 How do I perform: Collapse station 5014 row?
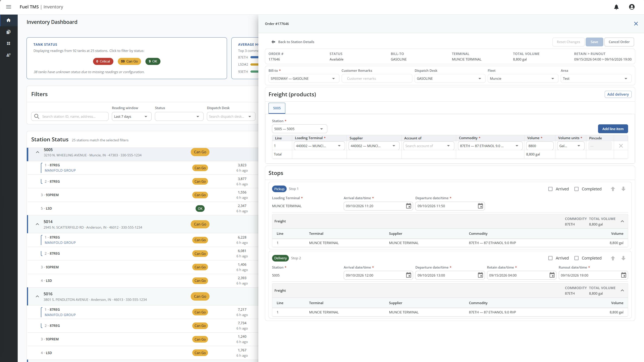(37, 224)
